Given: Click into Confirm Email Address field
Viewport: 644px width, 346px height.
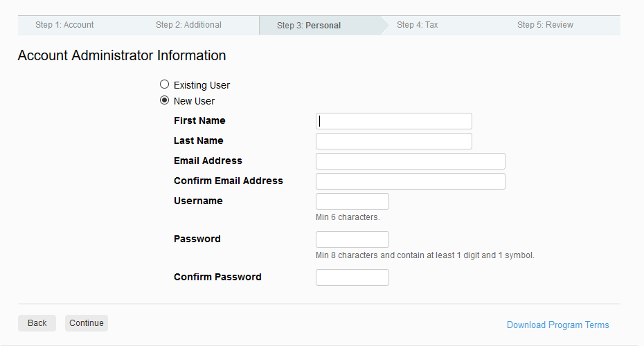Looking at the screenshot, I should coord(411,181).
